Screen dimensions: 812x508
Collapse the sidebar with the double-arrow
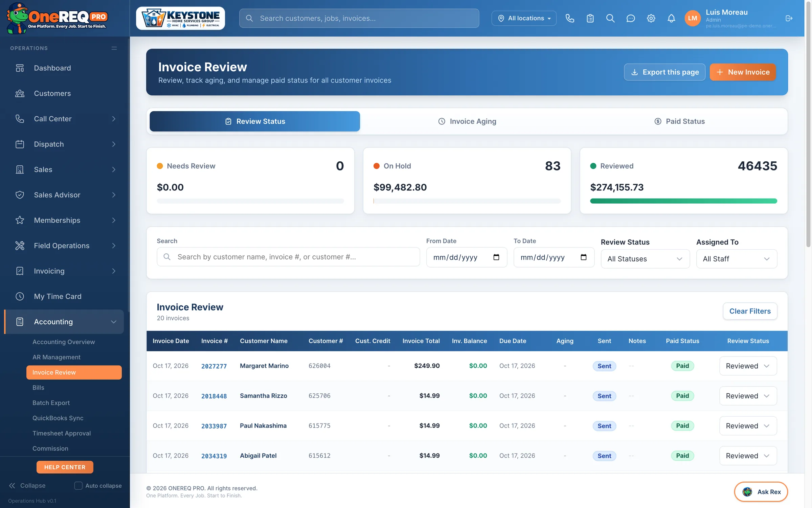click(x=12, y=486)
